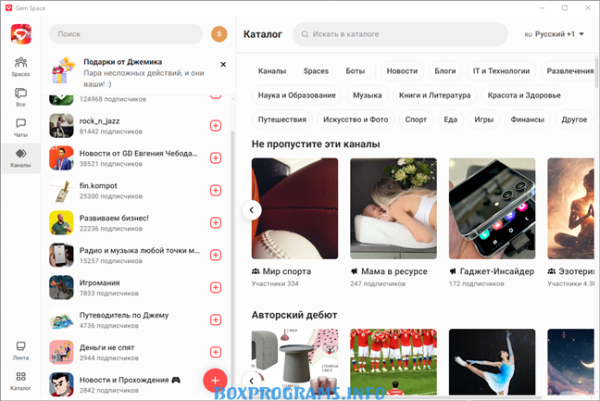Screen dimensions: 600x401
Task: Open the Лента feed icon
Action: point(20,348)
